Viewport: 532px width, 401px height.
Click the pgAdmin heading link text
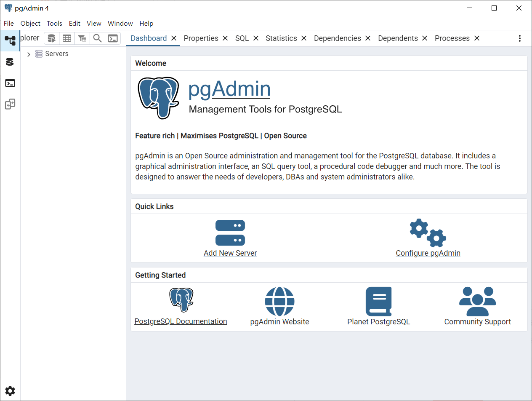(x=229, y=89)
